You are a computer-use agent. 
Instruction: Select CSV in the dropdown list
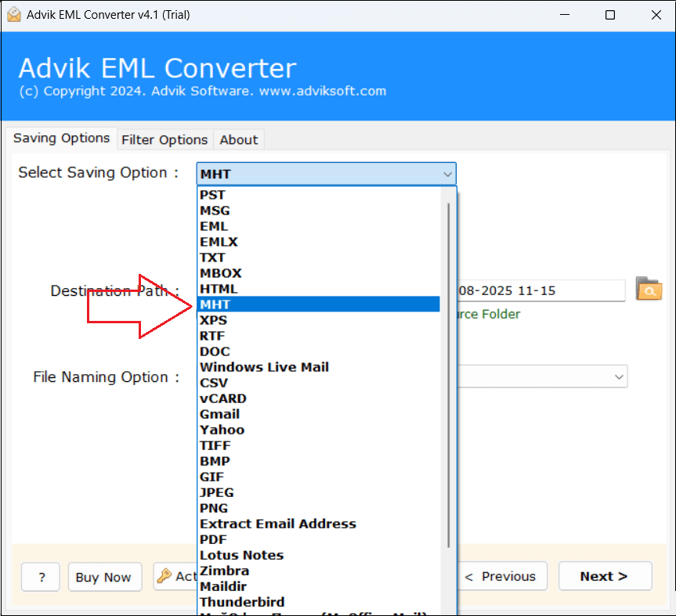pos(318,383)
